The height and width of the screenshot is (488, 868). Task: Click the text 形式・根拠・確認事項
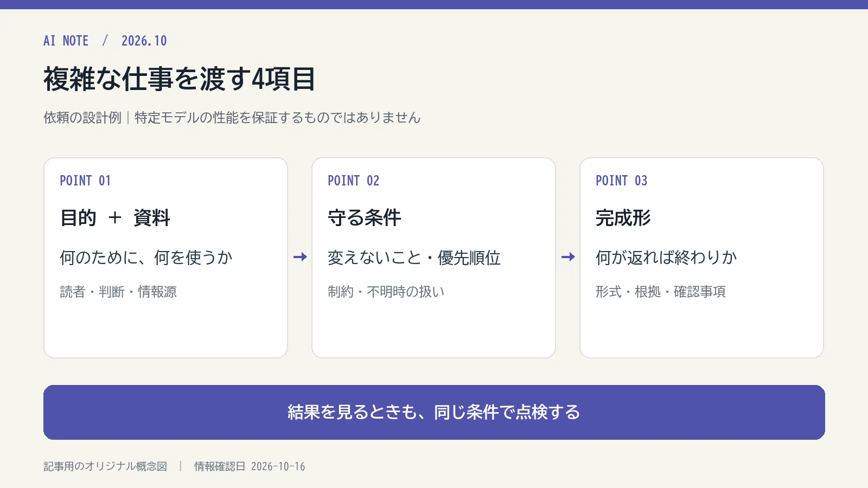661,292
